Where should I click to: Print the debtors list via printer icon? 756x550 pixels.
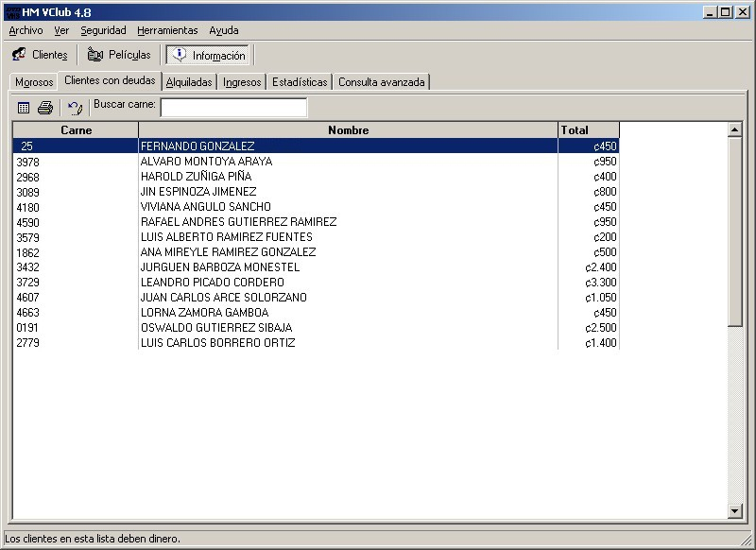click(x=45, y=108)
